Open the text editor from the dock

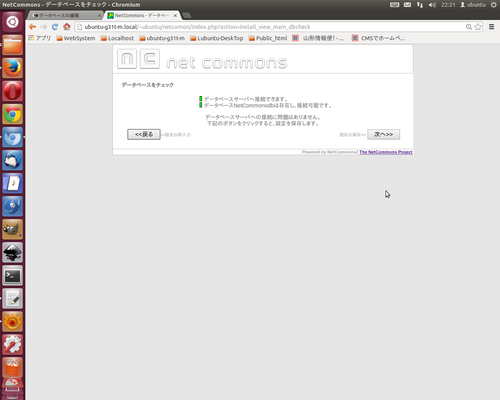[13, 298]
